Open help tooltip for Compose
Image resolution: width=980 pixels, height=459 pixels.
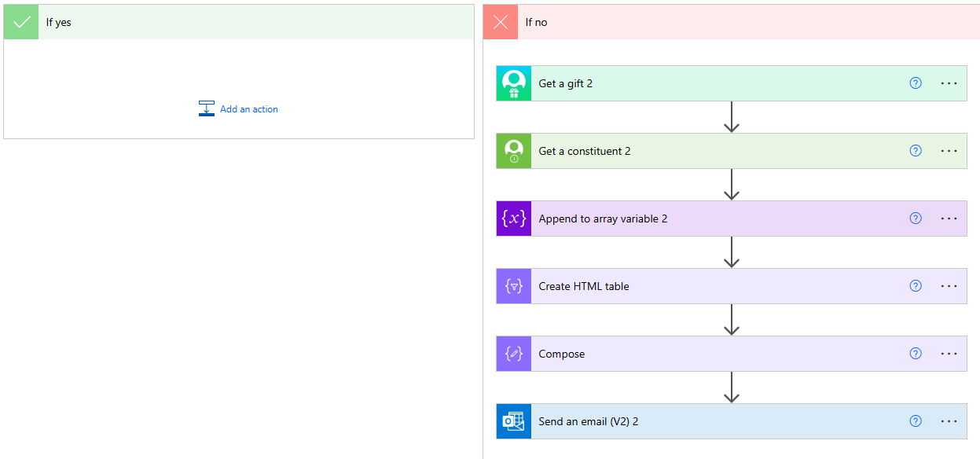(915, 353)
